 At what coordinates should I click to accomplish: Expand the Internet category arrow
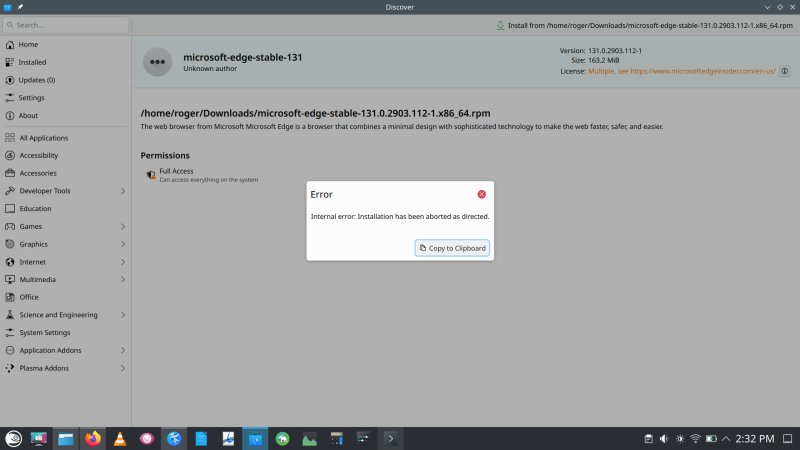pos(123,262)
